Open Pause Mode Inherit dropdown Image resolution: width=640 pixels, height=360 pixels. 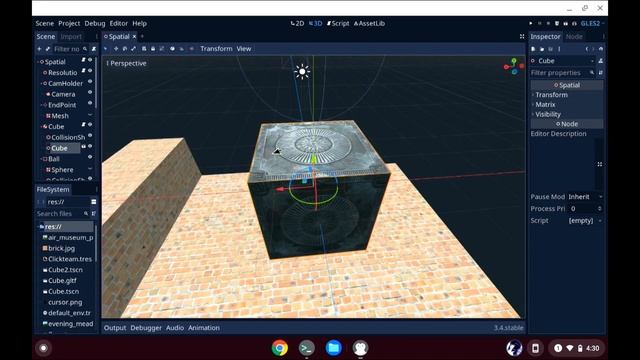[x=585, y=197]
